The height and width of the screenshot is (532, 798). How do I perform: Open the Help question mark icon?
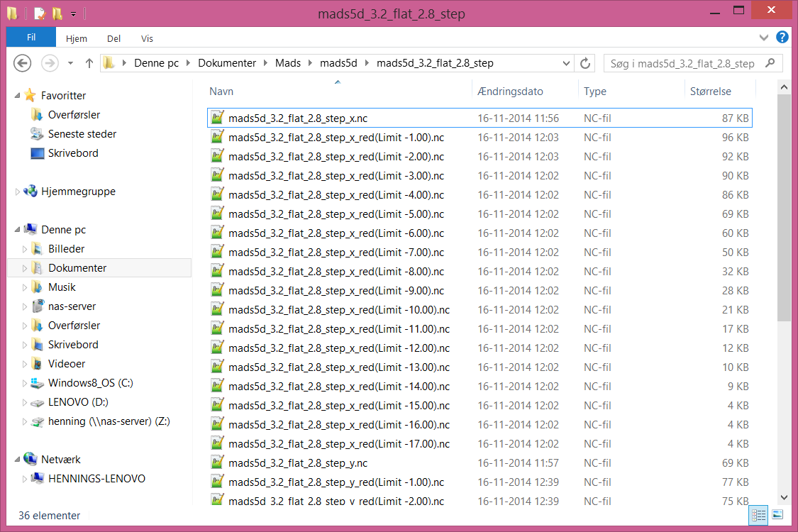tap(782, 38)
